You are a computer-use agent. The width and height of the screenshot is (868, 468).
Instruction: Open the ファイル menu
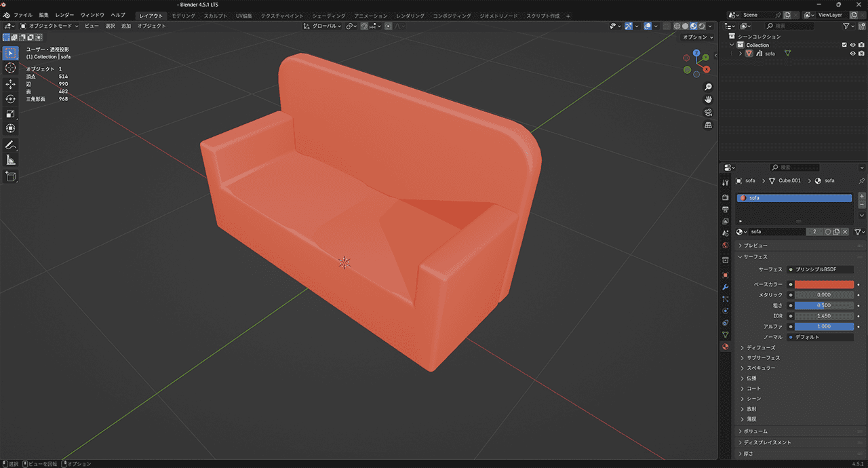click(x=23, y=15)
